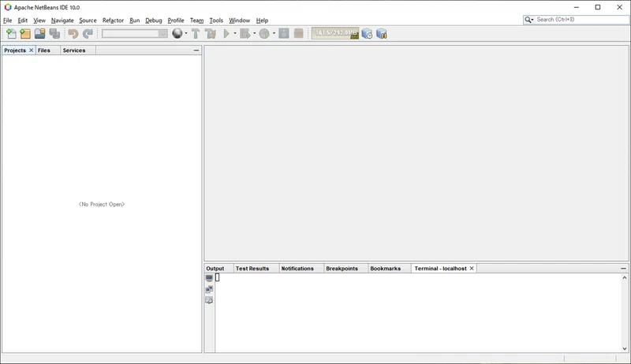The image size is (631, 364).
Task: Click the green Run Project icon
Action: tap(226, 34)
